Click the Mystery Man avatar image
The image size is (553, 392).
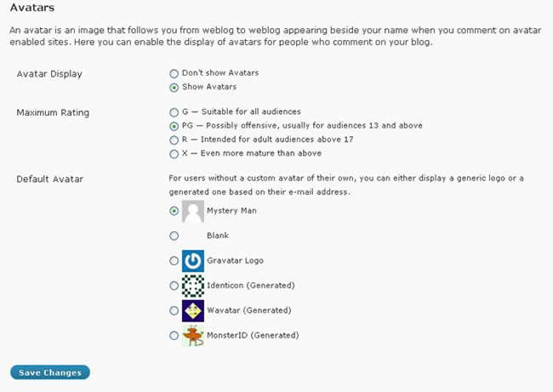pyautogui.click(x=193, y=211)
